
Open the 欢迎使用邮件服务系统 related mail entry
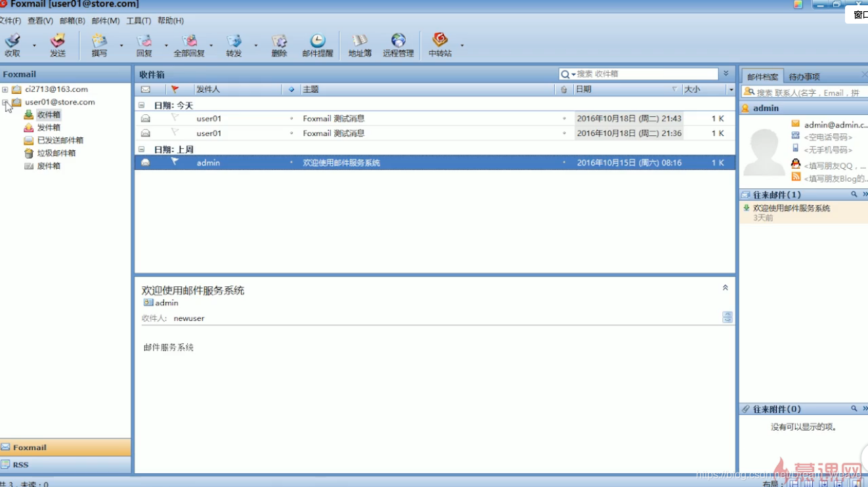804,212
